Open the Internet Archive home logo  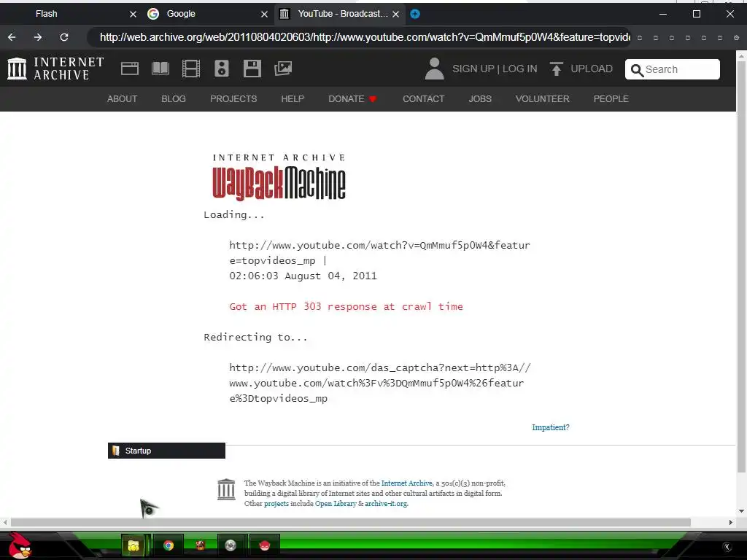(x=55, y=68)
